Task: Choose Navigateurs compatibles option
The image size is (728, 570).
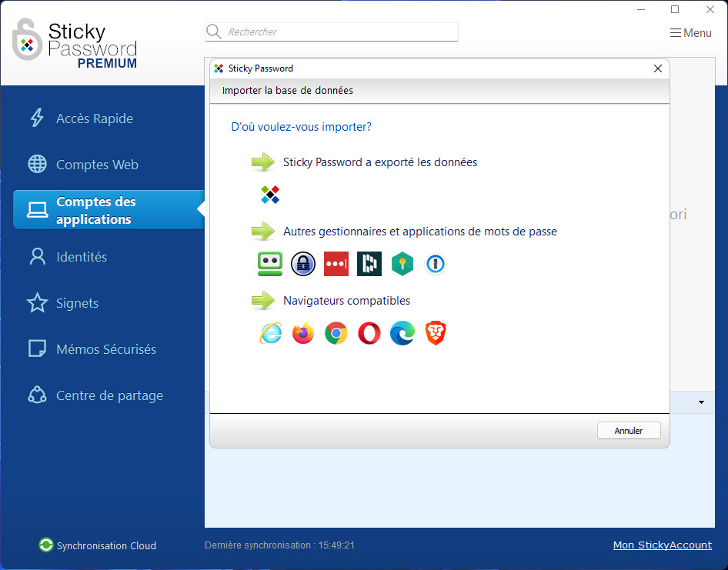Action: [346, 300]
